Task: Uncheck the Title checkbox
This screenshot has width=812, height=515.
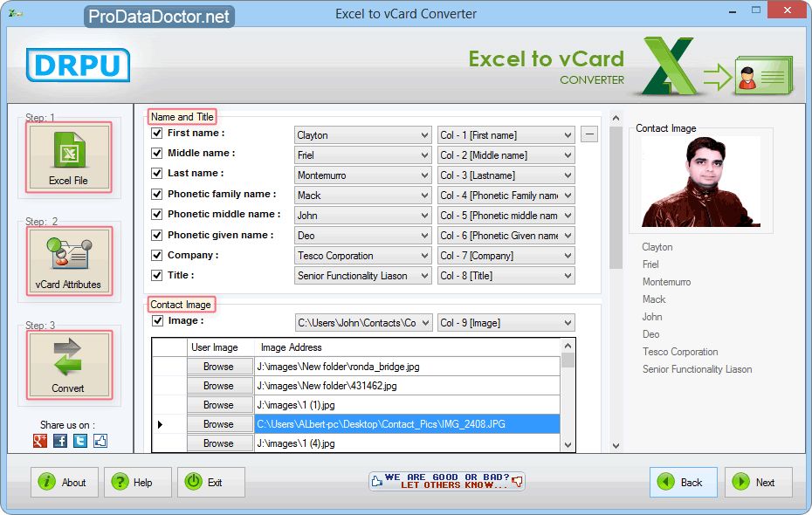Action: [157, 275]
